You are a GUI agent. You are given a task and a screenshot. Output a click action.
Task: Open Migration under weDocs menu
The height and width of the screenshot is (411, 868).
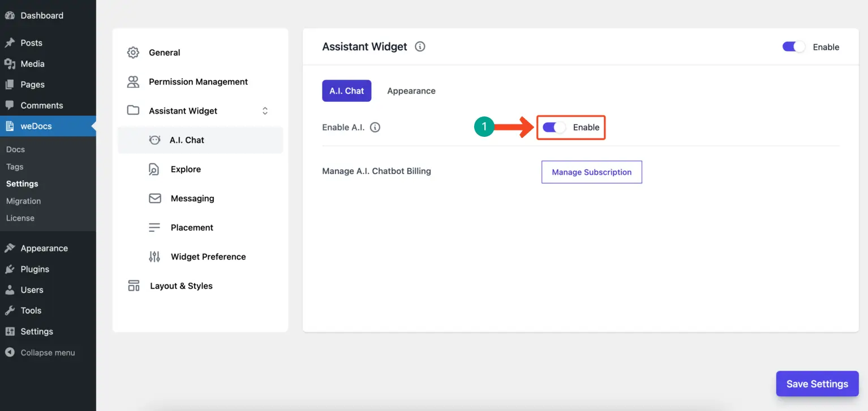pos(23,201)
